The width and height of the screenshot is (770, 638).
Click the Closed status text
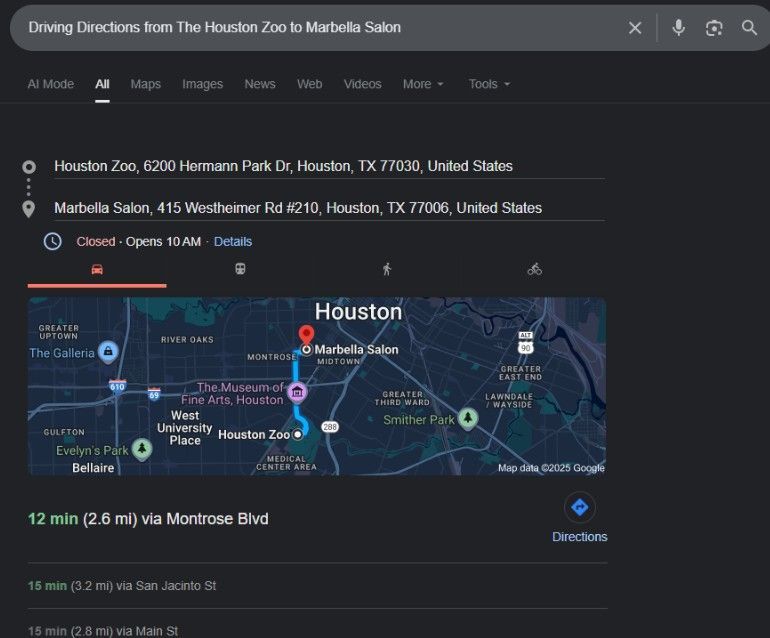(x=96, y=242)
